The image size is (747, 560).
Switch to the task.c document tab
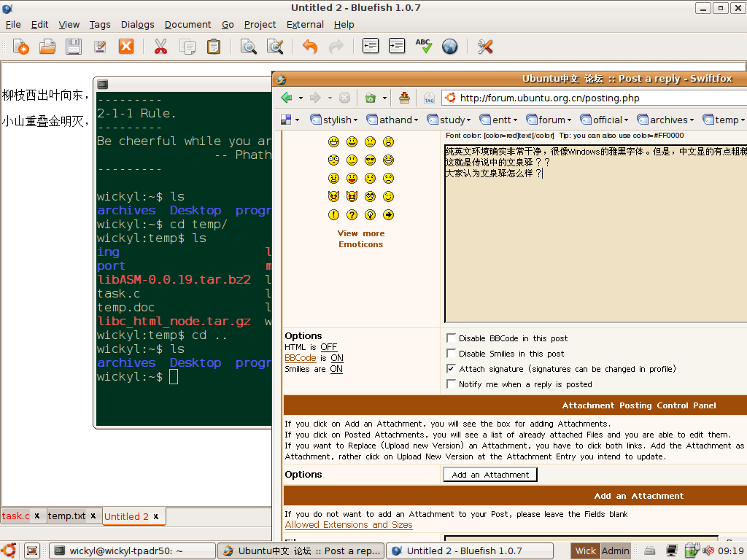(x=15, y=516)
